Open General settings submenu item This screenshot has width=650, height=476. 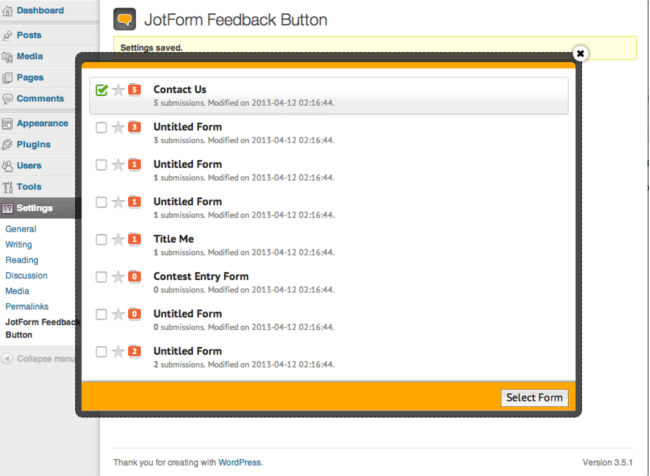21,229
